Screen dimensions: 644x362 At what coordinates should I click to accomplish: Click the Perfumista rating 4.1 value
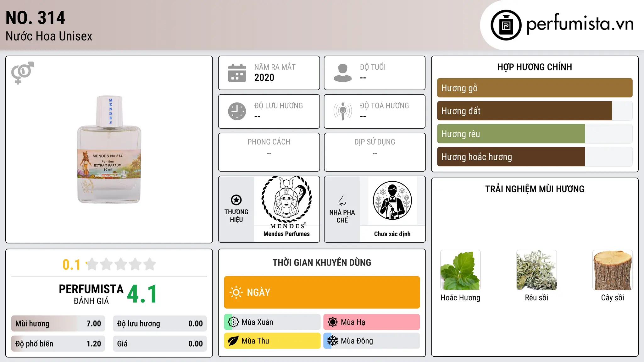142,294
